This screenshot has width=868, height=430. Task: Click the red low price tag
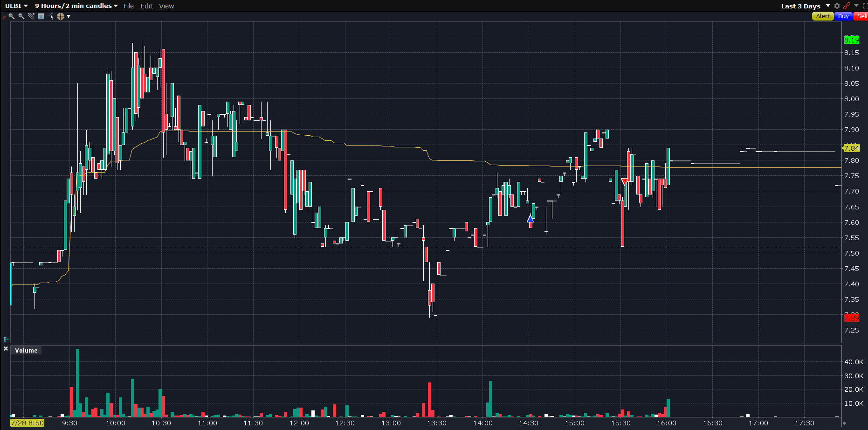(851, 318)
